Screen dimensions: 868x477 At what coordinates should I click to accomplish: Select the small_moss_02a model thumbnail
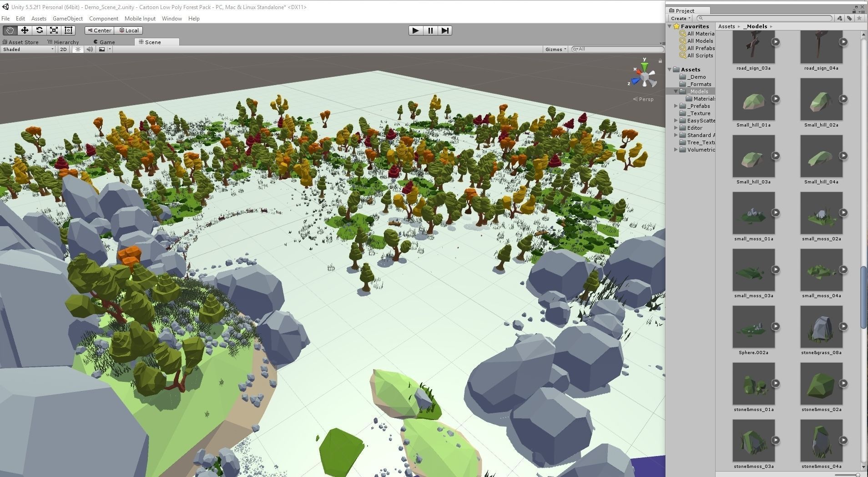[x=821, y=213]
